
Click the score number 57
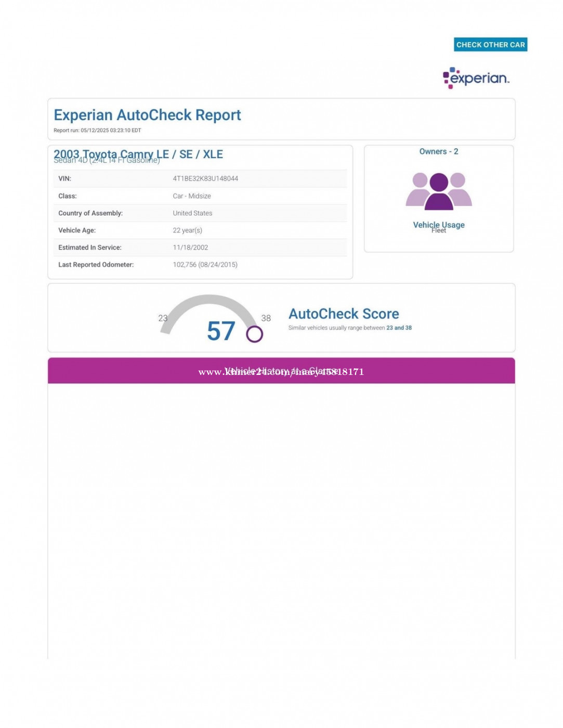tap(221, 331)
